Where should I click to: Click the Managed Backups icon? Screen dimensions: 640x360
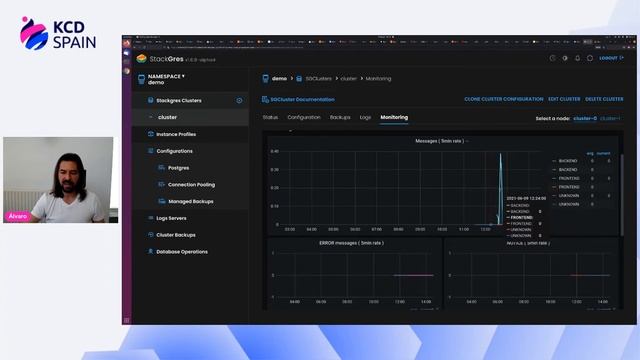click(161, 201)
